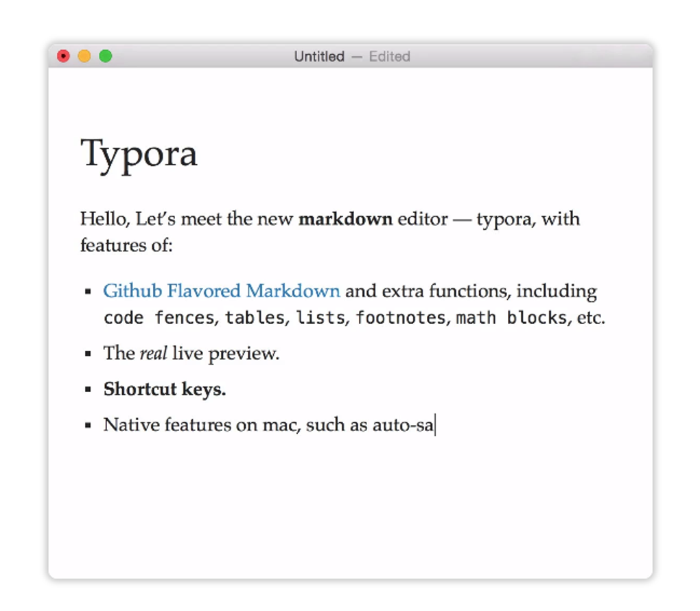
Task: Open the Github Flavored Markdown link
Action: click(x=222, y=291)
